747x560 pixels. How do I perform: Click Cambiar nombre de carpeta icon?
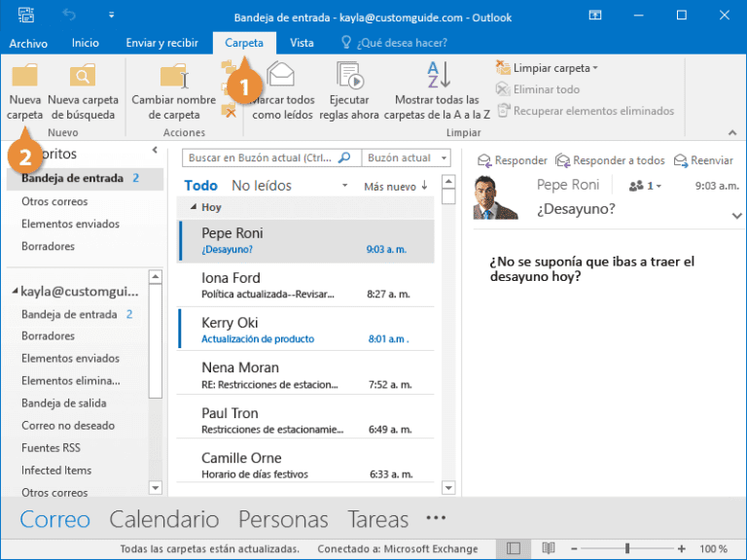pyautogui.click(x=174, y=77)
